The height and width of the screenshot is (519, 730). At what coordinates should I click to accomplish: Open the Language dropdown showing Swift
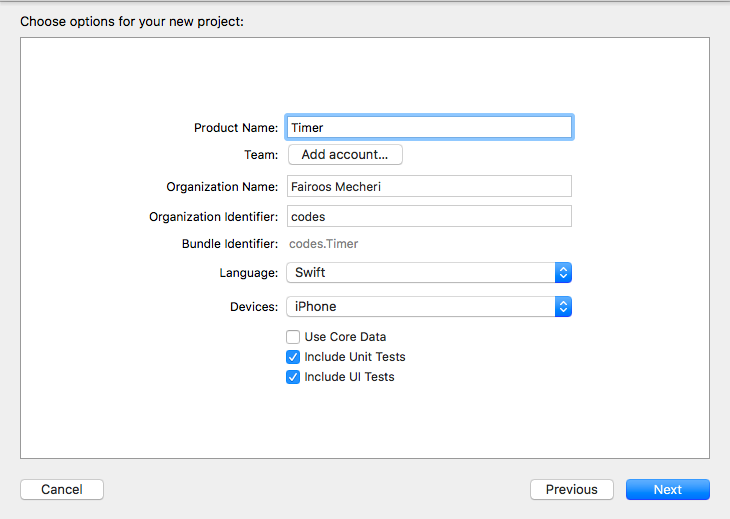[x=420, y=272]
